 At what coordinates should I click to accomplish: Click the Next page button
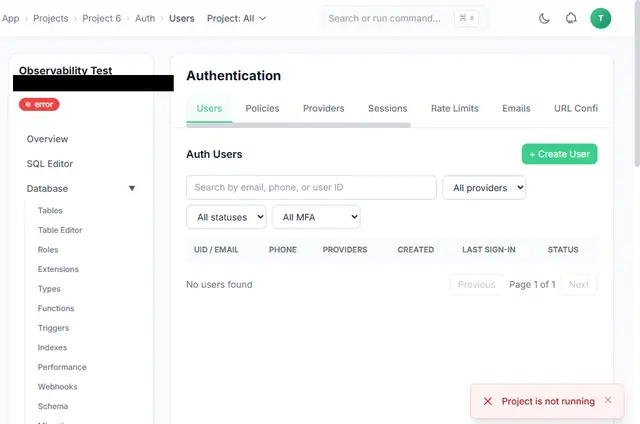(579, 284)
